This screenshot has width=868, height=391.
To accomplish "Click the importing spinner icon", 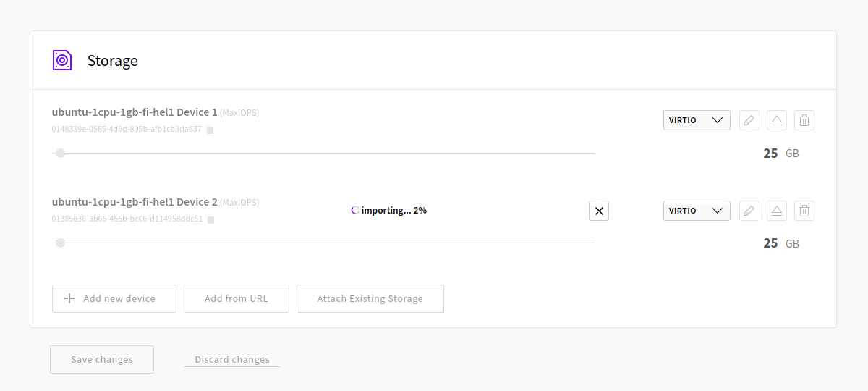I will coord(355,210).
